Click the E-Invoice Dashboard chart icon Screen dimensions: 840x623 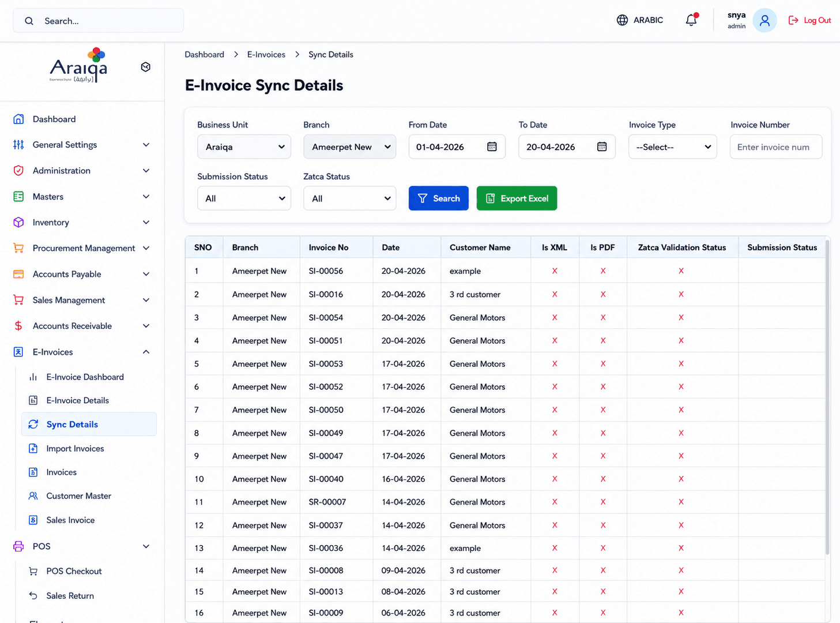(x=33, y=377)
